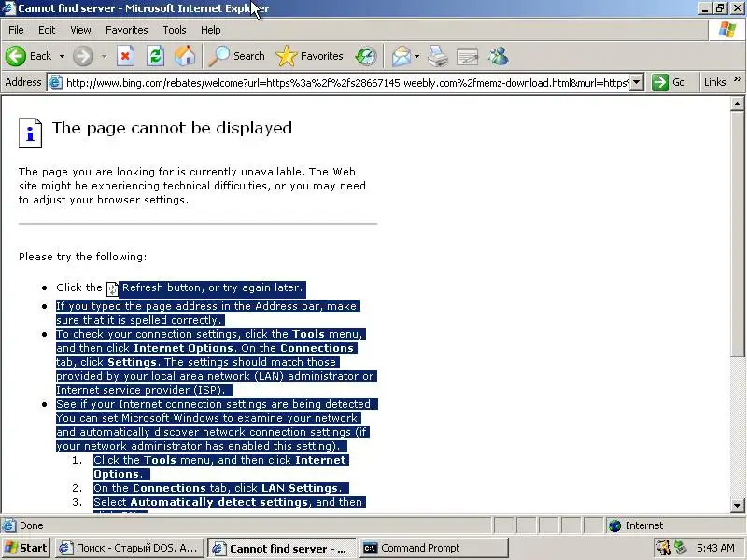Click the Internet zone globe icon
Image resolution: width=747 pixels, height=560 pixels.
(615, 525)
